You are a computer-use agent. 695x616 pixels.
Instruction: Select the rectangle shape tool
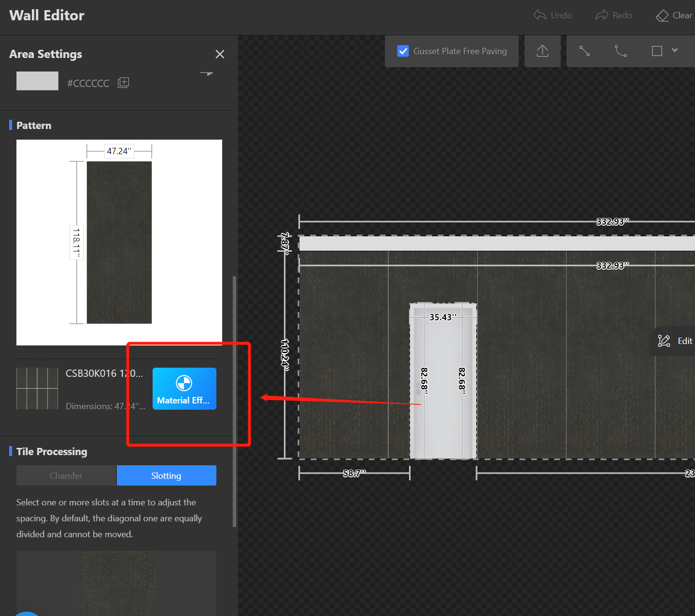657,51
